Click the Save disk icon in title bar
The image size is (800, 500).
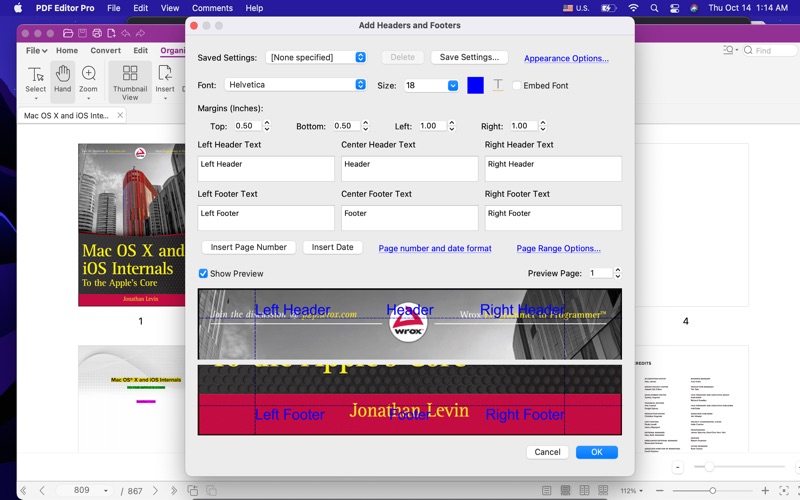[82, 33]
